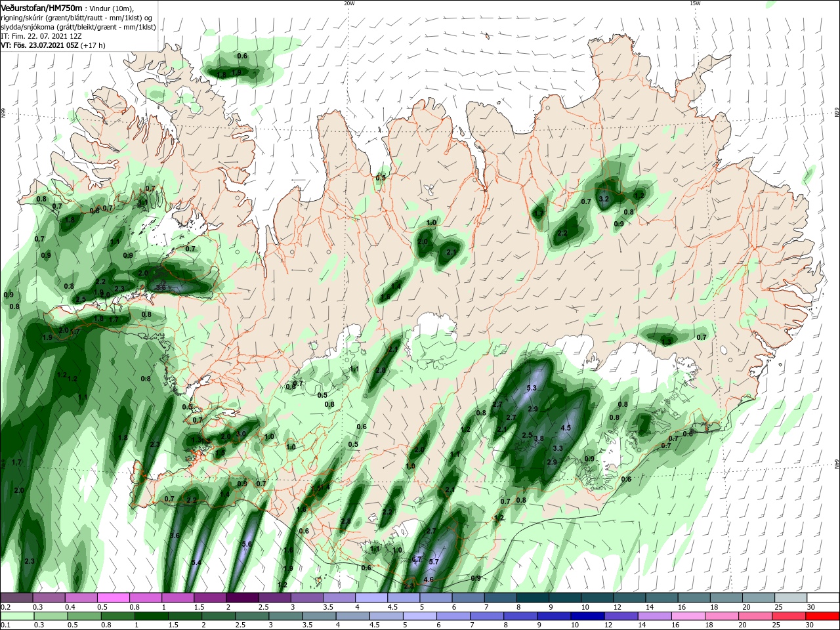This screenshot has height=630, width=840.
Task: Click the 3.0 precipitation value on the map
Action: [x=240, y=434]
